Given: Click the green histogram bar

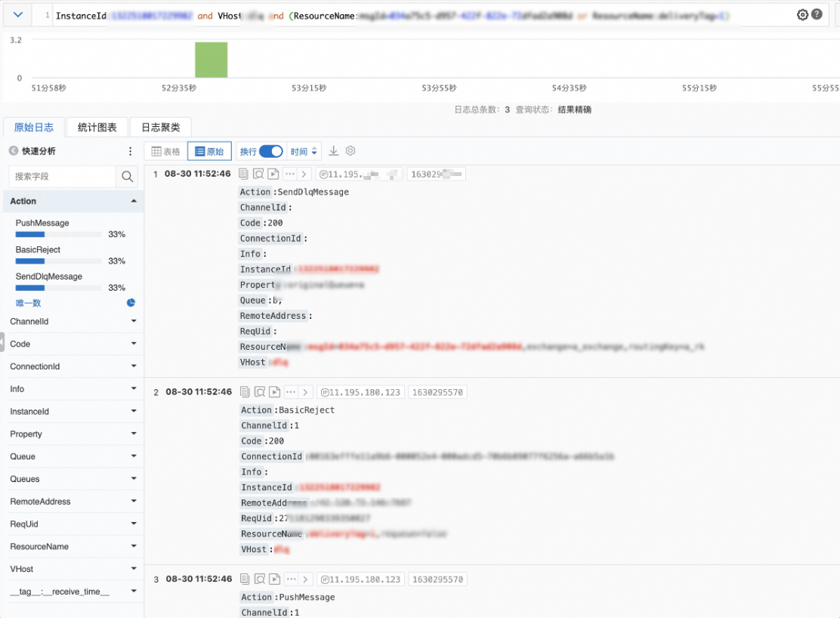Looking at the screenshot, I should [x=211, y=60].
